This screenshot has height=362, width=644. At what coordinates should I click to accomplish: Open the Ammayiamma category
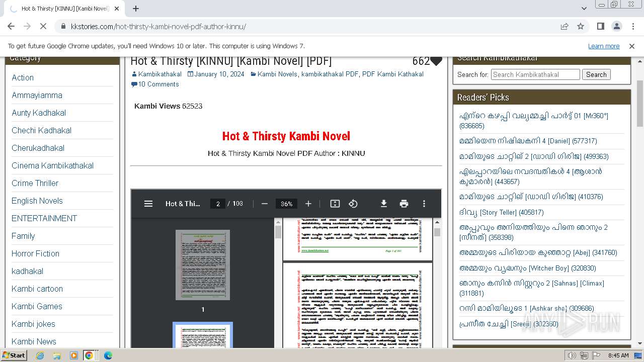[x=37, y=95]
